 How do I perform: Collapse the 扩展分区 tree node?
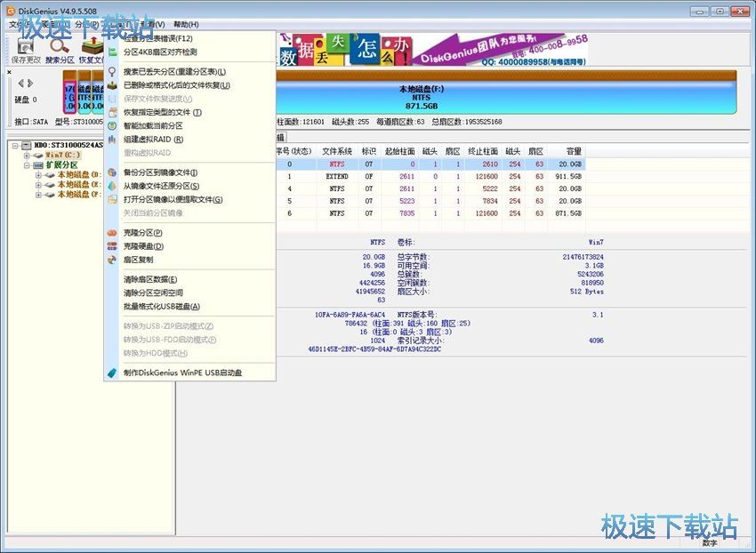pos(27,165)
